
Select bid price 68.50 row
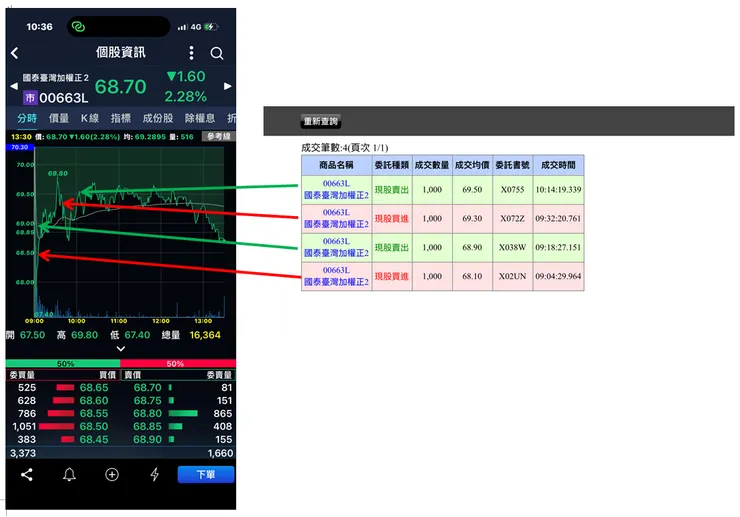(63, 426)
